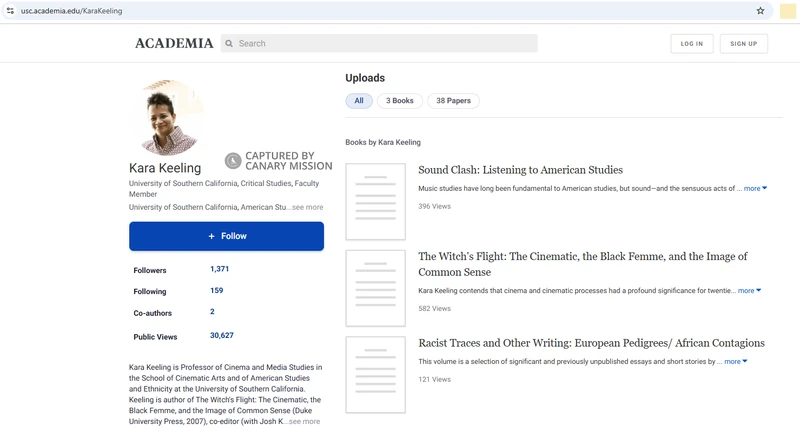Bookmark this page with the star icon
The width and height of the screenshot is (800, 433).
760,11
